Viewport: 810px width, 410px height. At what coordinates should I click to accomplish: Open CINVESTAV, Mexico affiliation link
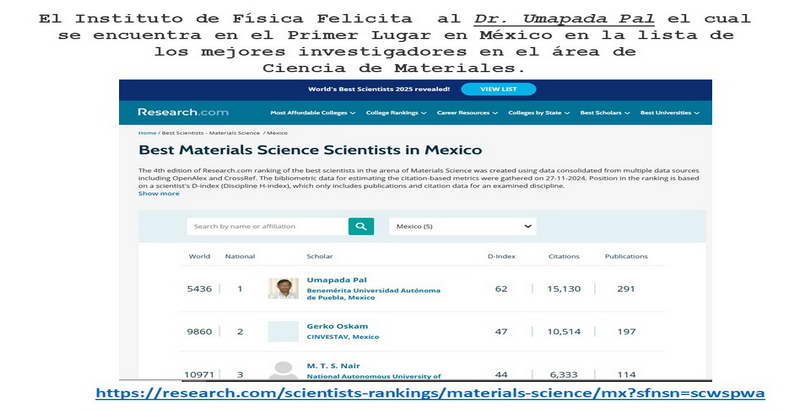click(x=343, y=337)
